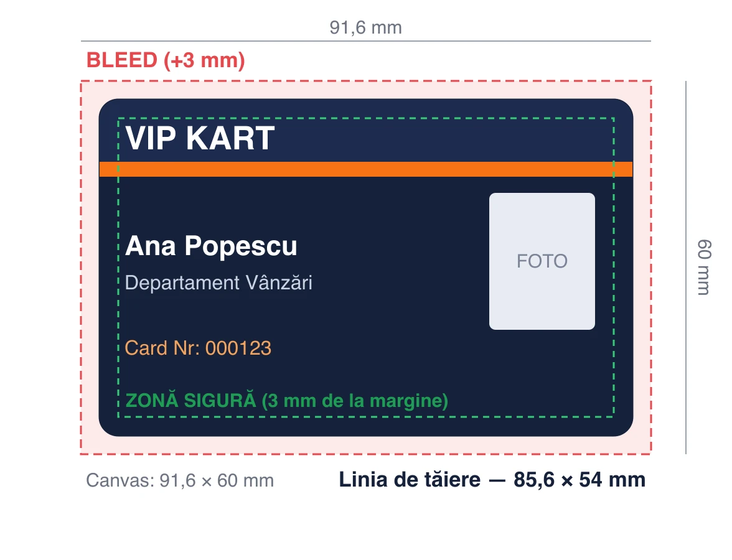Image resolution: width=732 pixels, height=560 pixels.
Task: Click the Departament Vânzări text
Action: coord(218,282)
